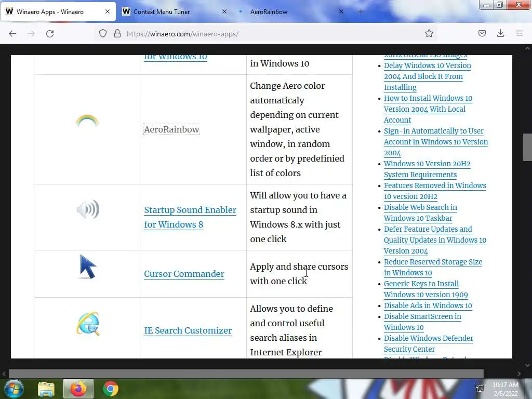Open File Explorer from the taskbar
The width and height of the screenshot is (532, 399).
[46, 389]
